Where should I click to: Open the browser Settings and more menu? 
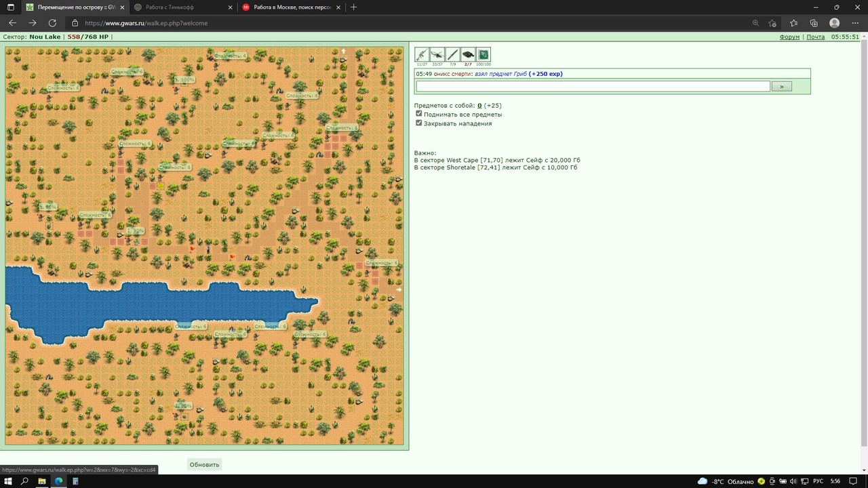click(x=854, y=23)
